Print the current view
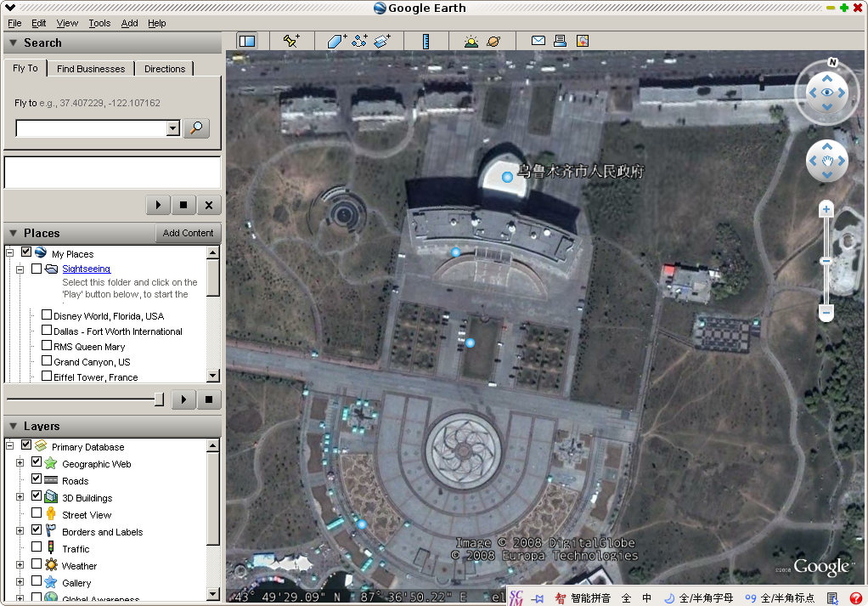 coord(560,41)
